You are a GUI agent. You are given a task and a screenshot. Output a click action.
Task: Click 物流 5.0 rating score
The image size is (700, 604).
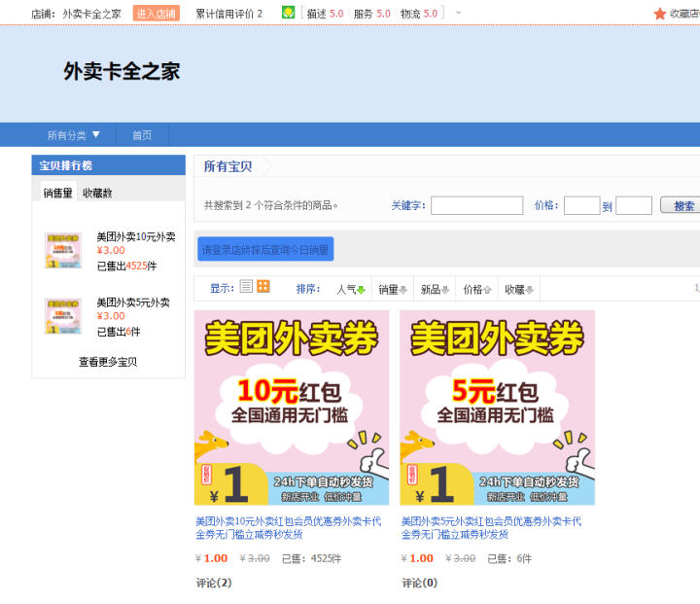tap(419, 14)
